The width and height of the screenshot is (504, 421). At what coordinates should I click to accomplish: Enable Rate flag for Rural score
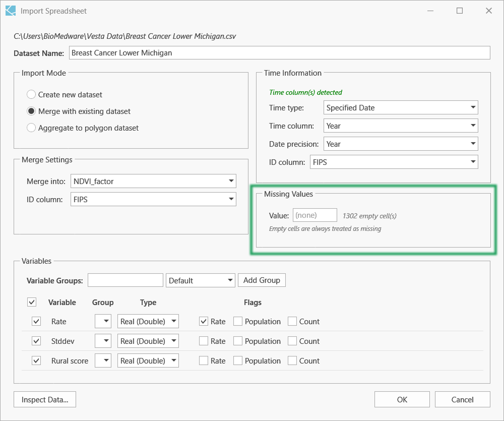204,360
